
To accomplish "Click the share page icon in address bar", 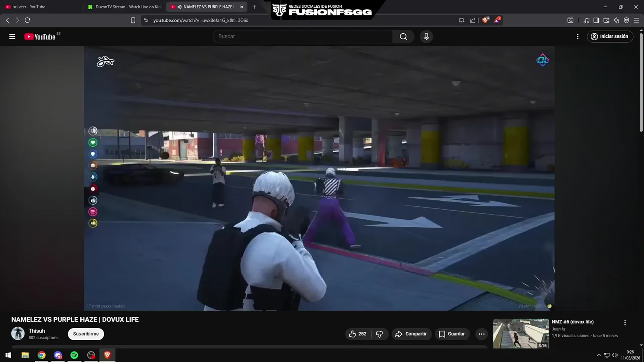I will click(473, 20).
